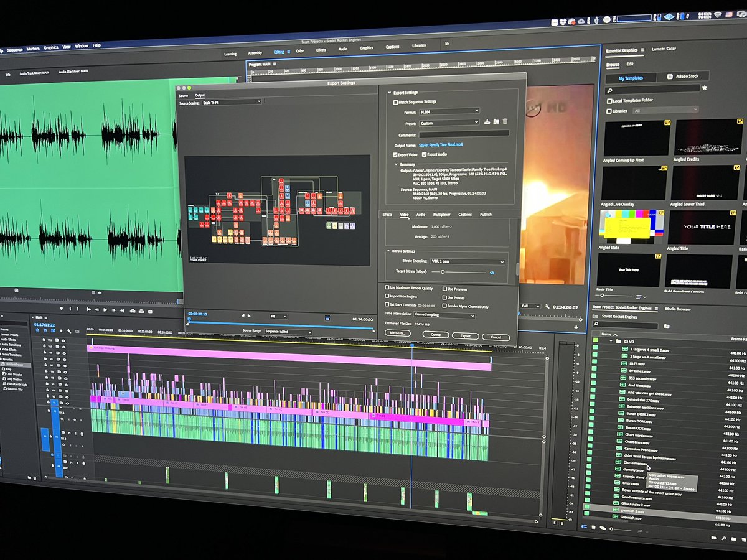The width and height of the screenshot is (747, 560).
Task: Click the Import Preset icon beside the Preset dropdown
Action: click(496, 122)
